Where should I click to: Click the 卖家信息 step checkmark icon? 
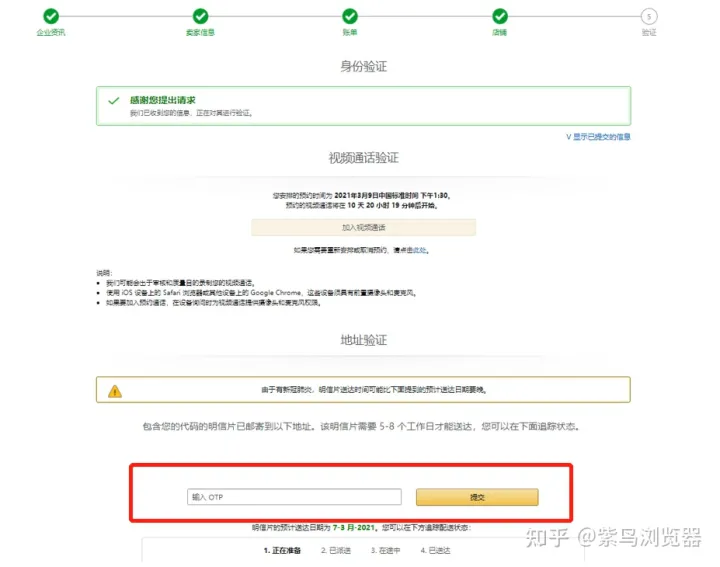click(x=200, y=17)
